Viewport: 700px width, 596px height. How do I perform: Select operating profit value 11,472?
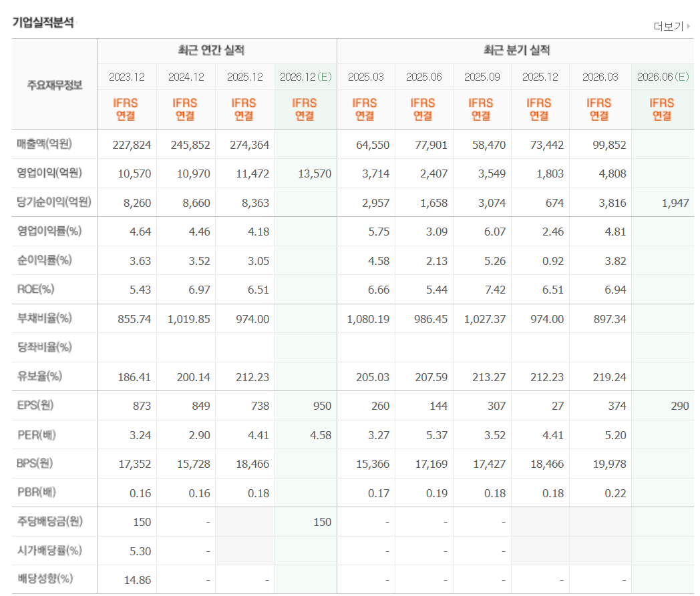(x=252, y=174)
